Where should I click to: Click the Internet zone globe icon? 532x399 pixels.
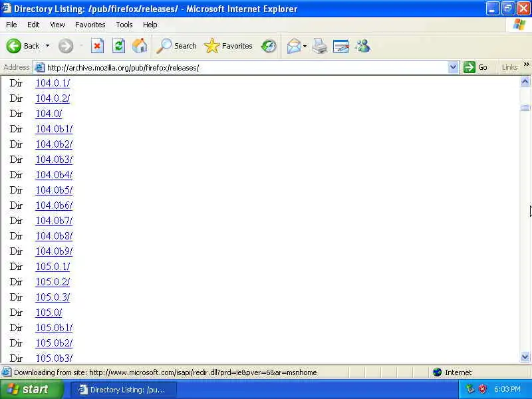click(438, 372)
